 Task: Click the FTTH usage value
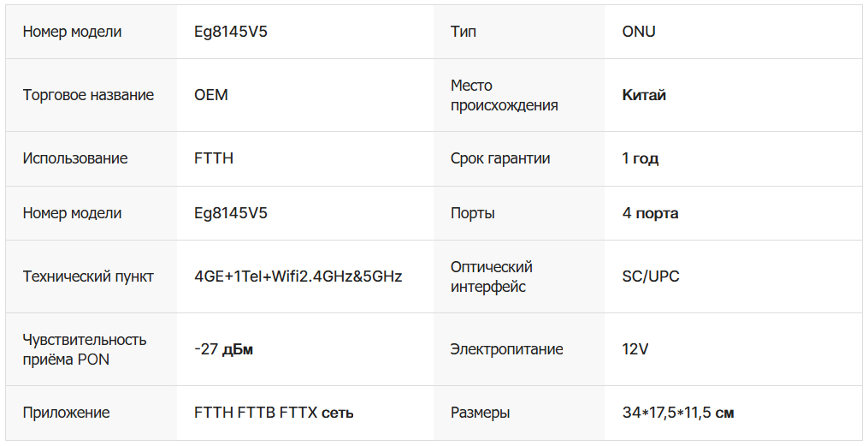[214, 158]
